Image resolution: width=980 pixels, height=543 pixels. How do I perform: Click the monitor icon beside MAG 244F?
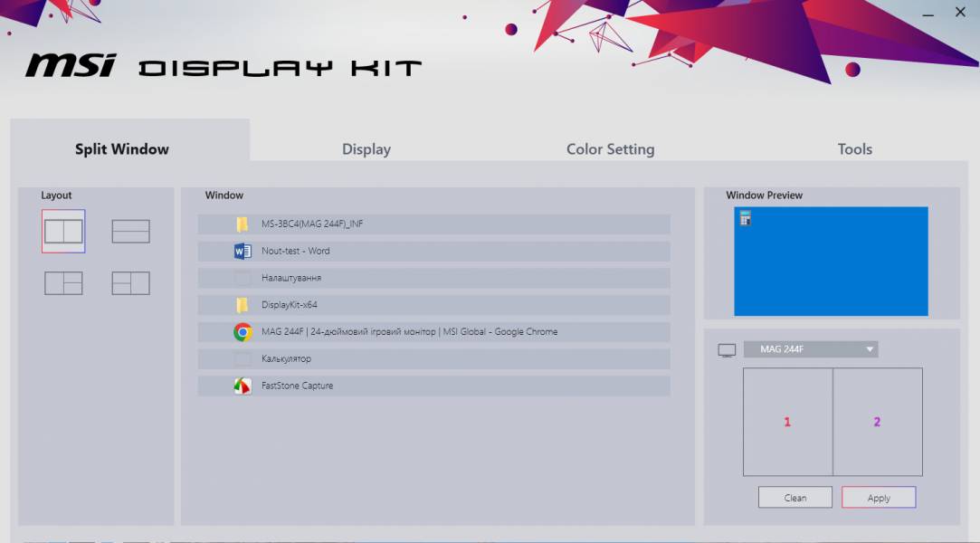point(727,350)
